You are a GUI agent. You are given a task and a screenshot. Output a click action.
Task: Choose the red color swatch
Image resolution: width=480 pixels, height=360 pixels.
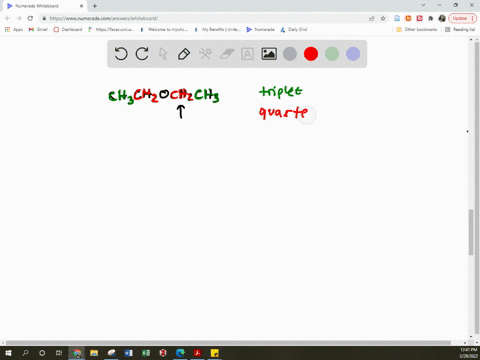click(311, 54)
